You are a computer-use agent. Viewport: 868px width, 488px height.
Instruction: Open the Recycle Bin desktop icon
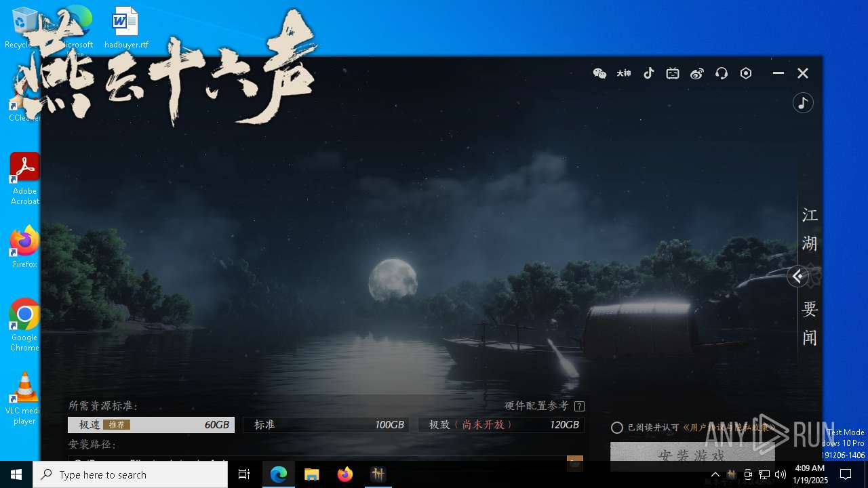(24, 28)
